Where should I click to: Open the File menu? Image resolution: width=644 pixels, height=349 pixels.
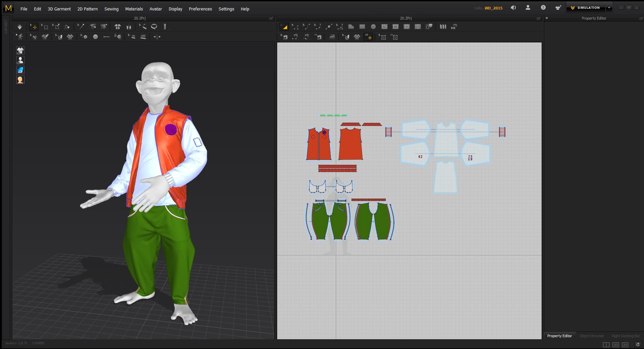24,9
